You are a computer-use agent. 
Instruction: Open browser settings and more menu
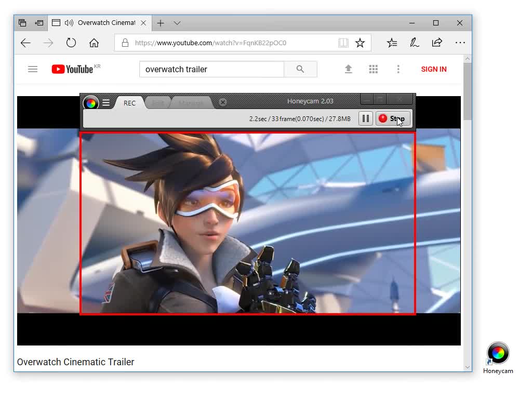click(460, 43)
